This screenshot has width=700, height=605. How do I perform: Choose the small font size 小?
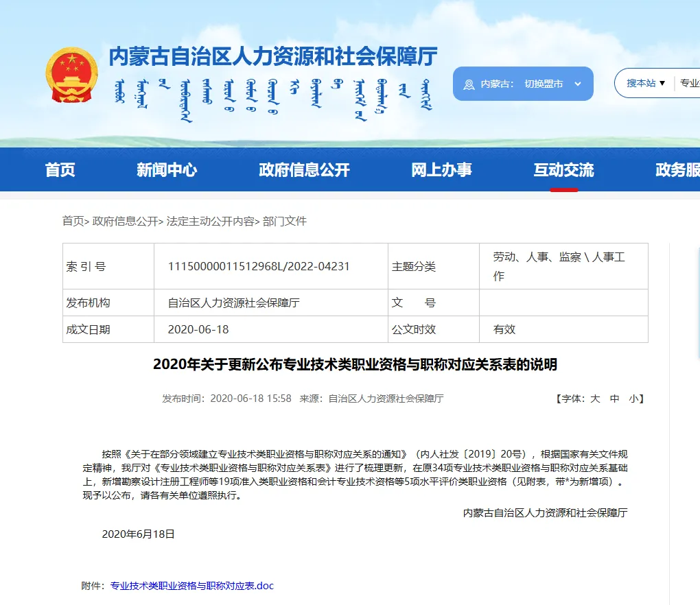pos(632,398)
